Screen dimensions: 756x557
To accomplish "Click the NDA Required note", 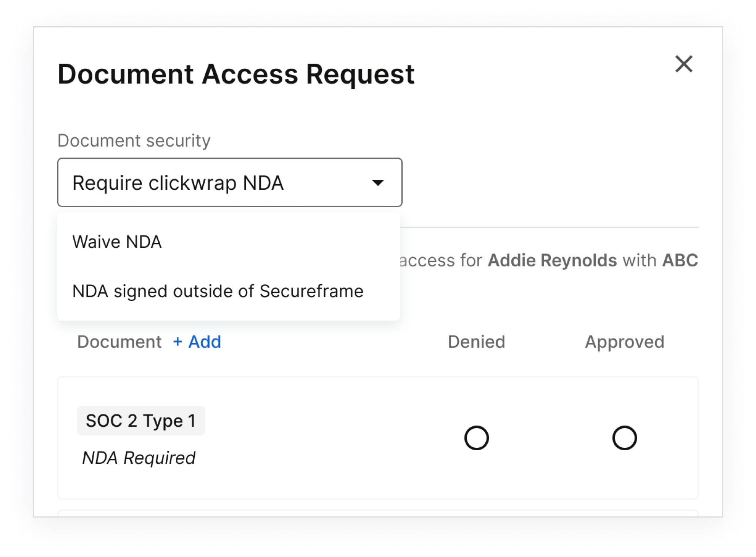I will [139, 458].
